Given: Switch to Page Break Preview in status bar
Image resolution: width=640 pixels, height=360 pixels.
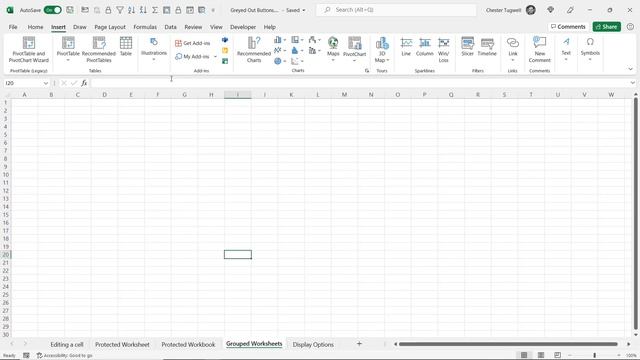Looking at the screenshot, I should (558, 355).
